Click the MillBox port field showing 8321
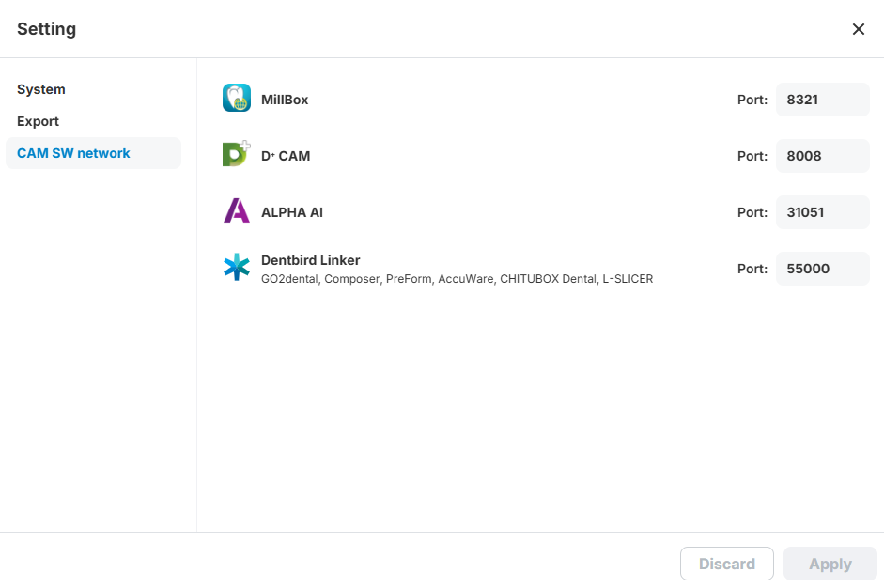This screenshot has height=588, width=884. coord(822,100)
